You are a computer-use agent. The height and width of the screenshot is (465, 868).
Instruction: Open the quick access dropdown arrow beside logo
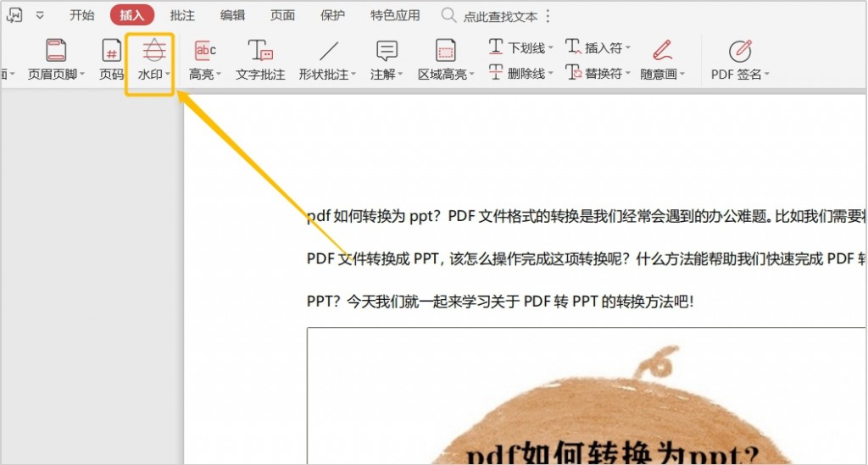click(40, 15)
